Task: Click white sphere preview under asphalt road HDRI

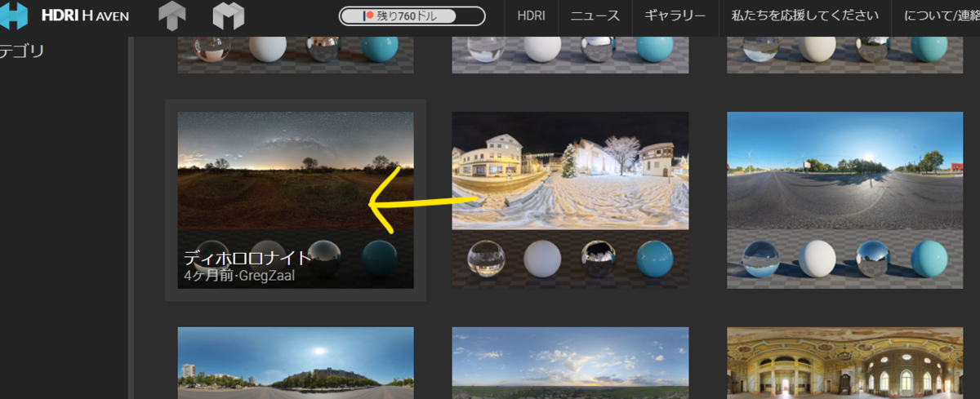Action: tap(817, 259)
